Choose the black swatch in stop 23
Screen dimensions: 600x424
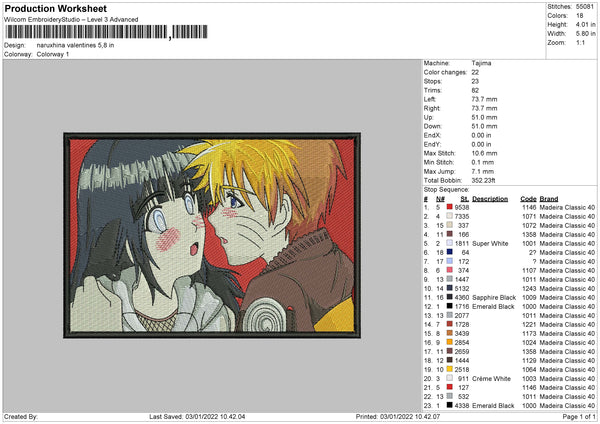point(450,405)
